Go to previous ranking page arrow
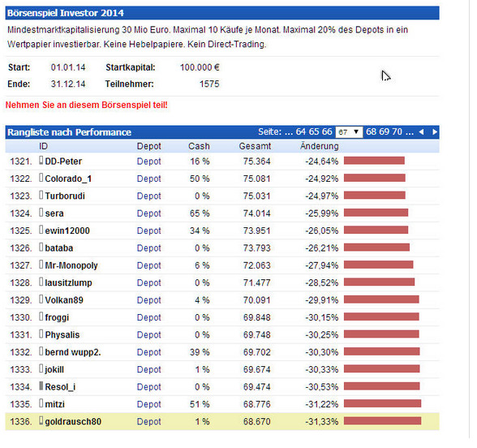477x448 pixels. 421,132
